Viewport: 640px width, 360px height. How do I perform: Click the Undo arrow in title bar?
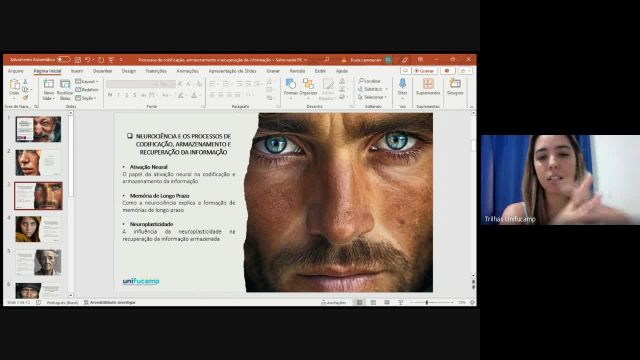pyautogui.click(x=87, y=60)
